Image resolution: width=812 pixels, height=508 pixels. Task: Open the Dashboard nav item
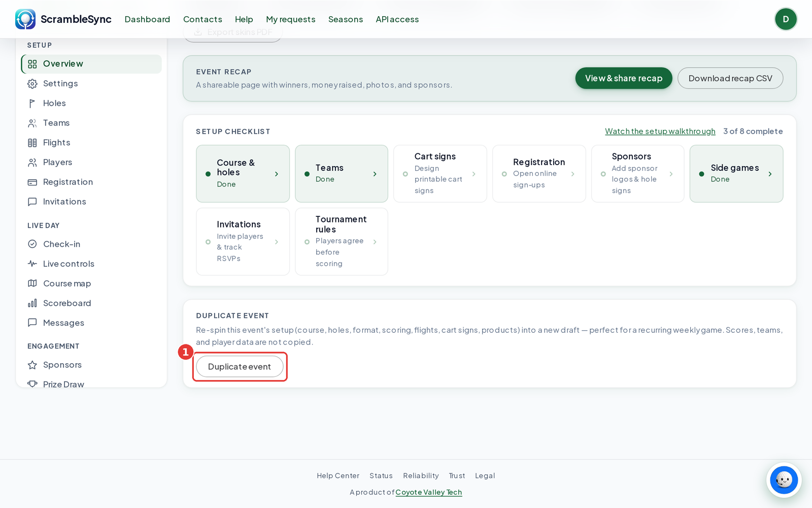pos(147,19)
